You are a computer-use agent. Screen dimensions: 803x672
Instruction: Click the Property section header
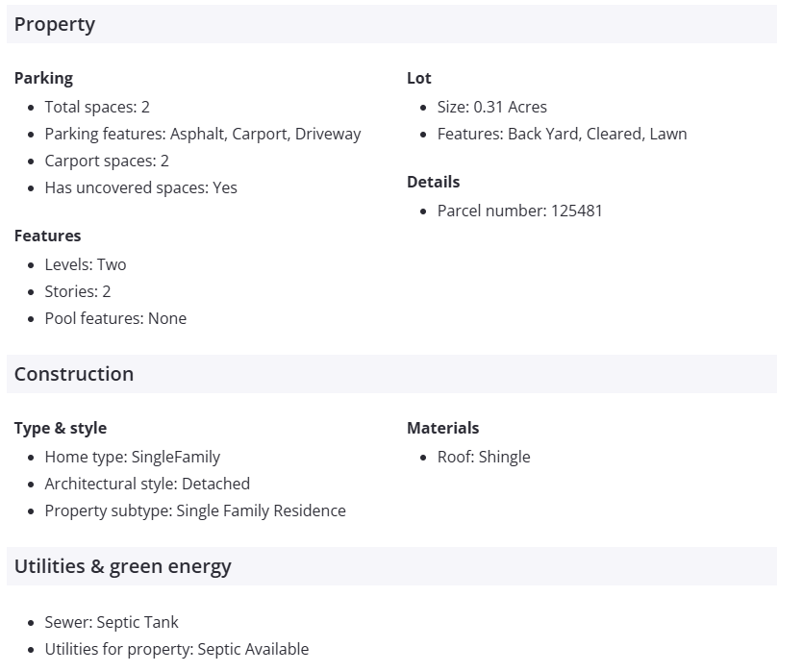coord(55,25)
